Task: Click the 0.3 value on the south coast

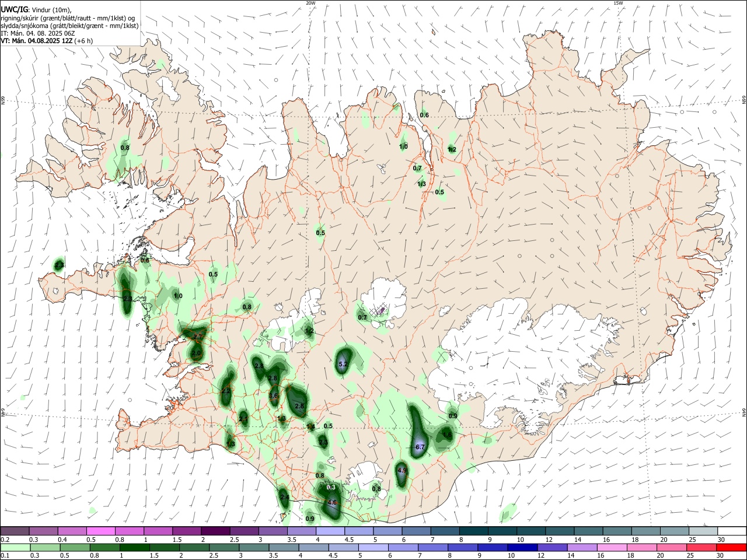Action: coord(331,487)
